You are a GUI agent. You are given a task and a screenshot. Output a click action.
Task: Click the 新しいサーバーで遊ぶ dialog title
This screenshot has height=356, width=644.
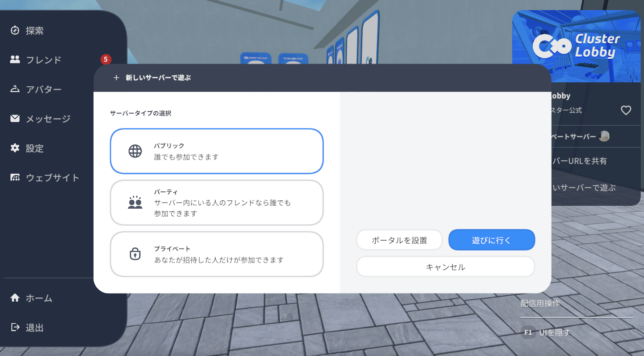158,78
